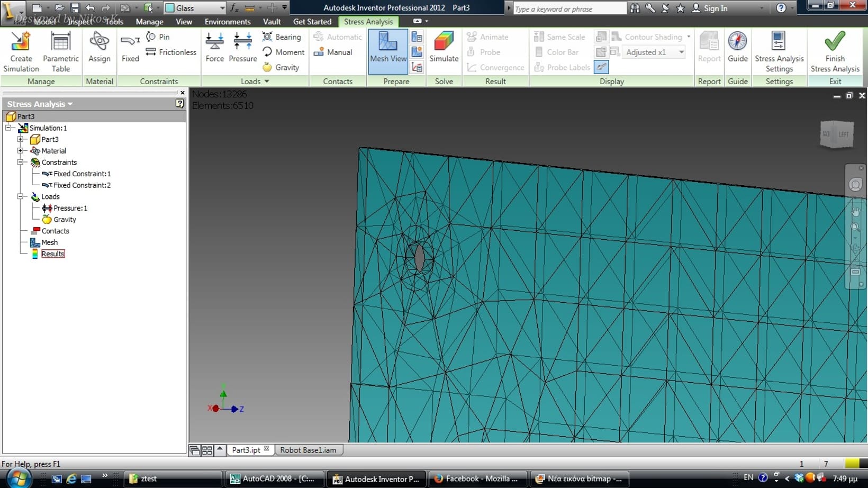
Task: Open the Adjusted x1 displacement dropdown
Action: click(x=681, y=52)
